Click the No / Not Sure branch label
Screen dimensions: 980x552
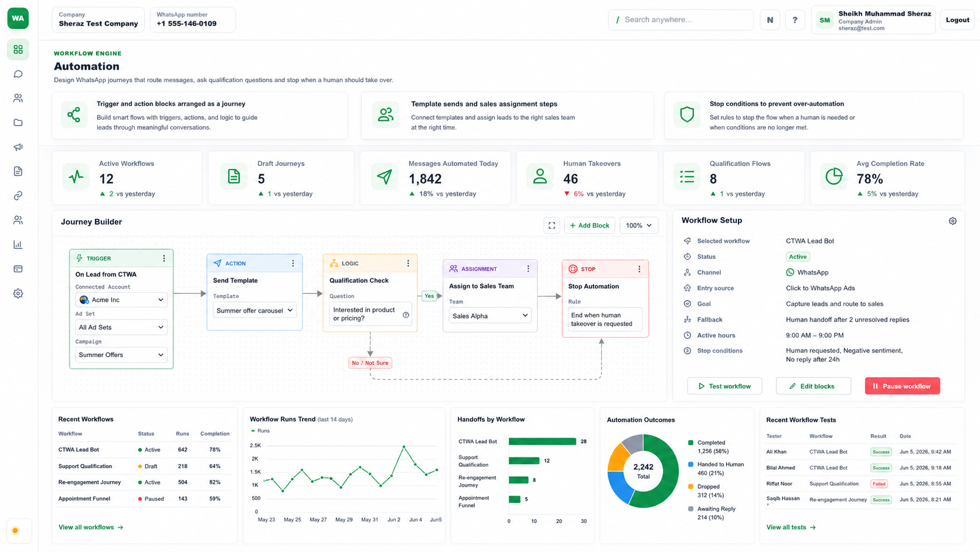(370, 363)
